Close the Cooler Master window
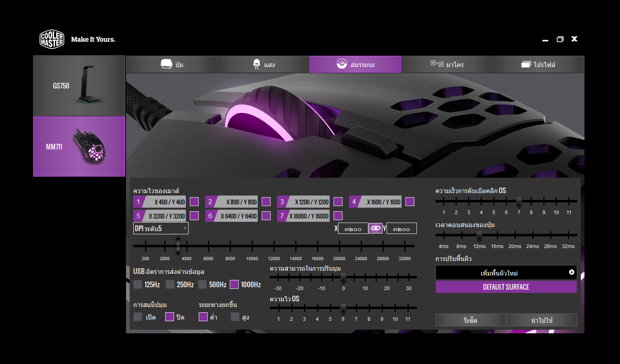The width and height of the screenshot is (620, 364). tap(574, 39)
